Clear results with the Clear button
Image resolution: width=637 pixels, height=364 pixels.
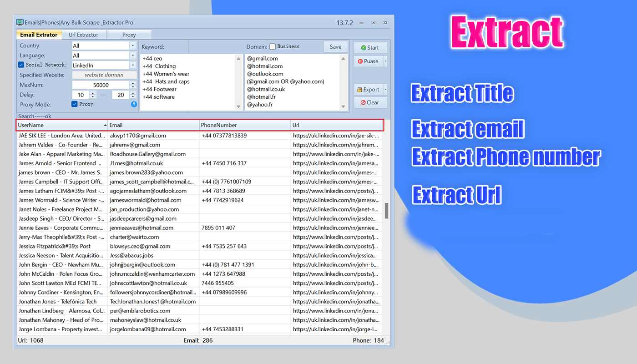[x=371, y=102]
